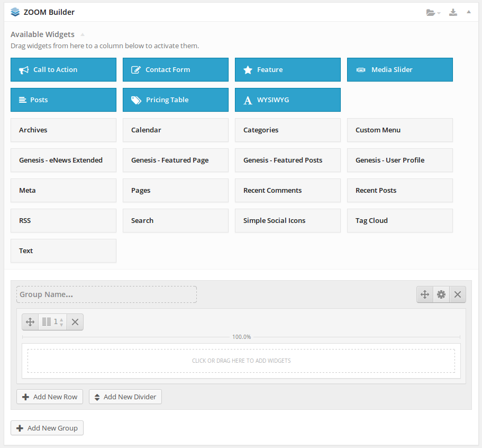Click the group move handle icon
The image size is (482, 448).
pyautogui.click(x=425, y=294)
